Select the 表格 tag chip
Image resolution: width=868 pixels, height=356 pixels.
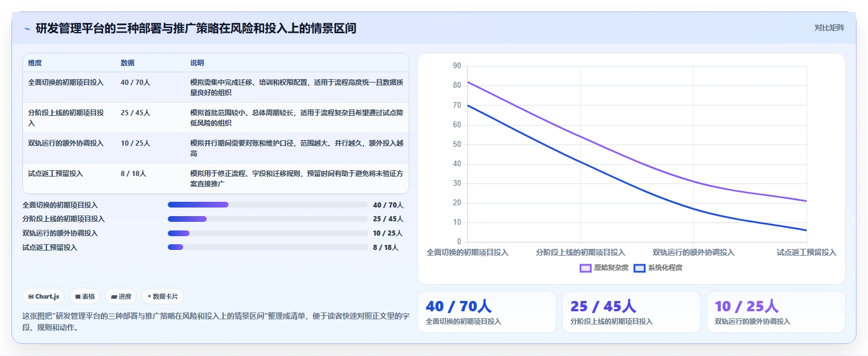coord(85,296)
